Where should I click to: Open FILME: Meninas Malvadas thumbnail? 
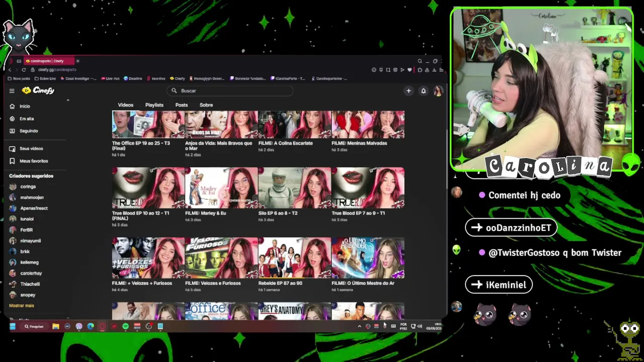pyautogui.click(x=368, y=125)
